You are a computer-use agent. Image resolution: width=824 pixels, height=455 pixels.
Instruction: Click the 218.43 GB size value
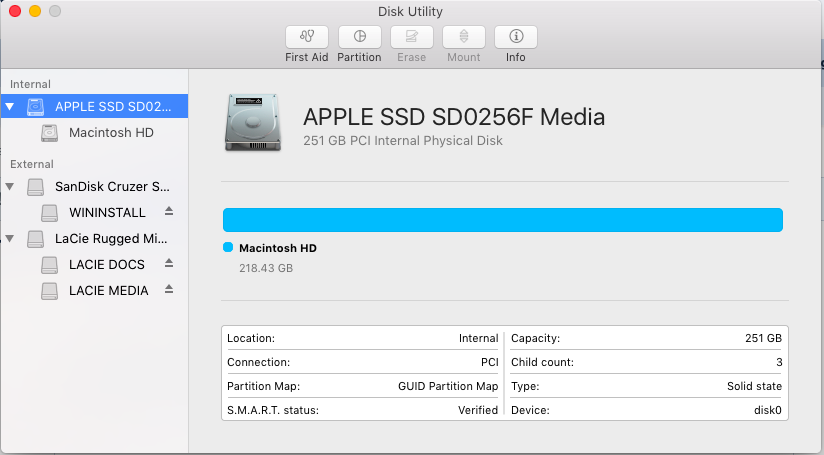pos(266,268)
